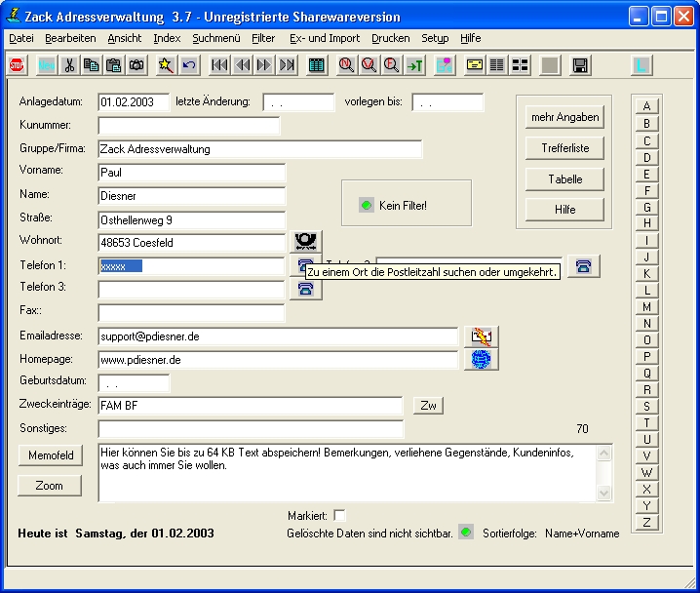Jump to the last record arrow icon
Viewport: 700px width, 593px height.
[288, 65]
